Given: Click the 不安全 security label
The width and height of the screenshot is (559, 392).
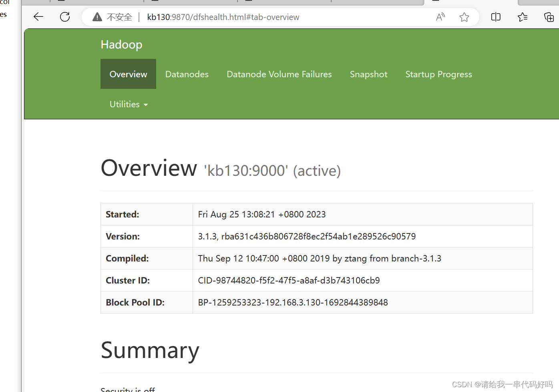Looking at the screenshot, I should (x=119, y=17).
